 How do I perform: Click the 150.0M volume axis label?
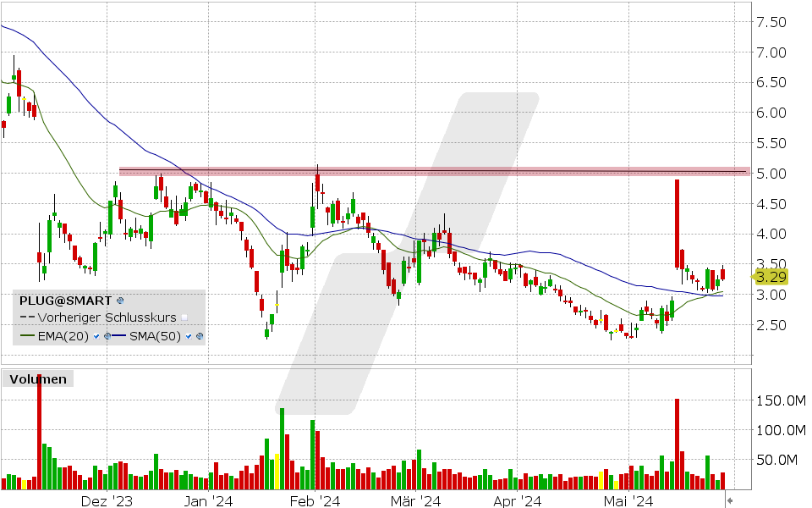click(781, 400)
